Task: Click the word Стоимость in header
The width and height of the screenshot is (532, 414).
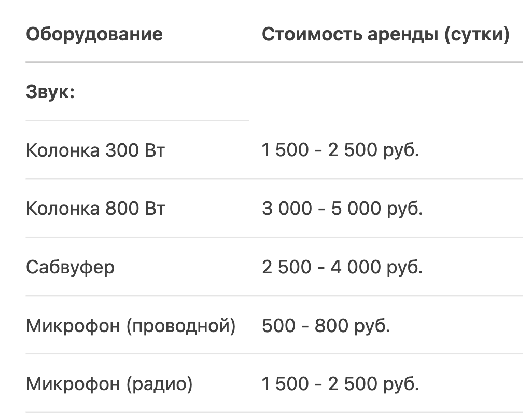Action: [x=312, y=34]
